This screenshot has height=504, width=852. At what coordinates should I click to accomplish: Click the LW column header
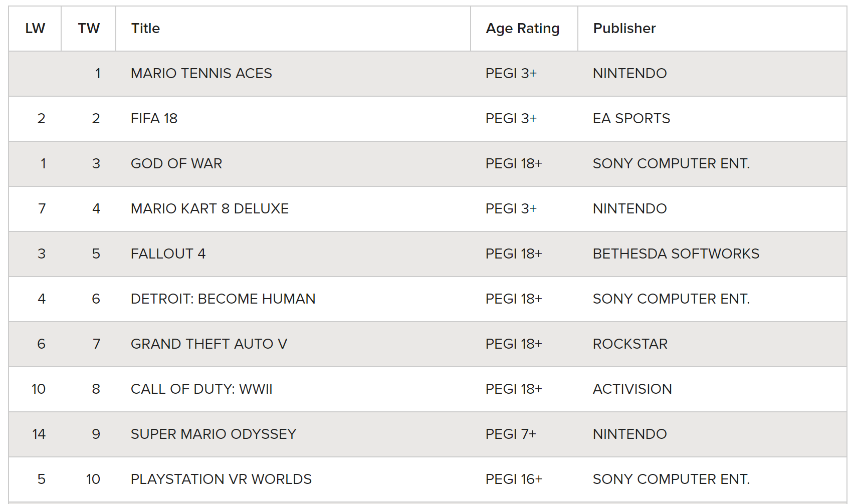35,29
